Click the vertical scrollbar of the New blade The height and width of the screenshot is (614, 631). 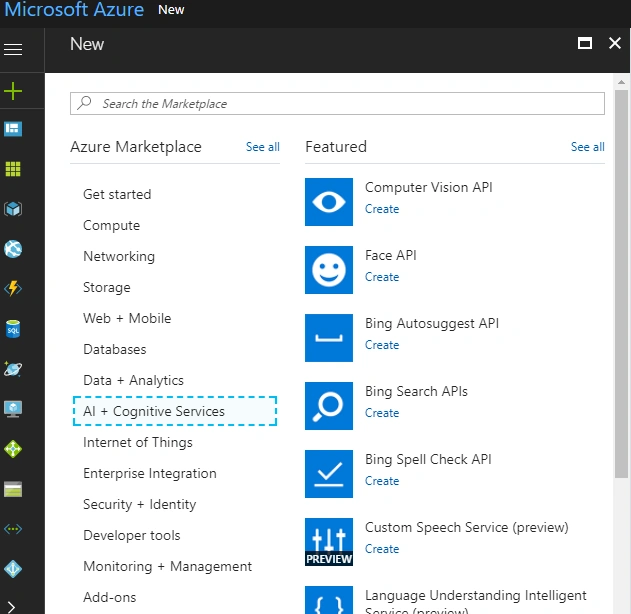pos(621,284)
